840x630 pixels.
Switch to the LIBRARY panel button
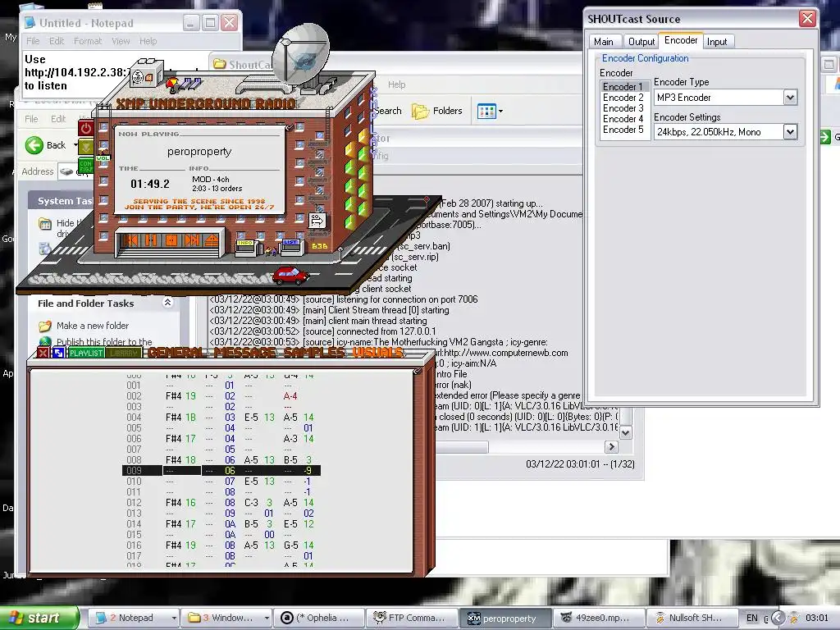pyautogui.click(x=124, y=353)
